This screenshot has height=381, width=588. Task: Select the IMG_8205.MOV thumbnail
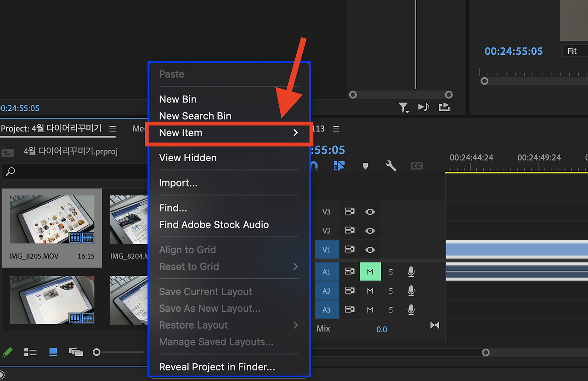pos(52,219)
